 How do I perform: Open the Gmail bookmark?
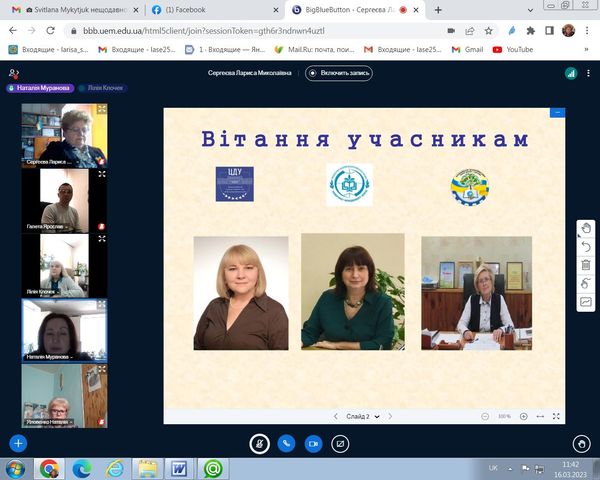click(x=467, y=49)
